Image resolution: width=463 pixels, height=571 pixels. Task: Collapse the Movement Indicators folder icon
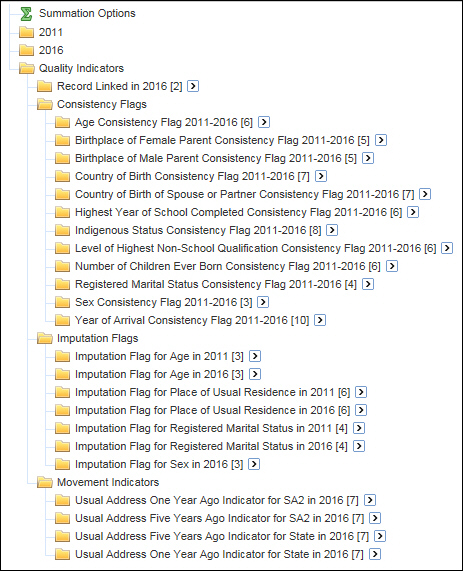pos(45,482)
